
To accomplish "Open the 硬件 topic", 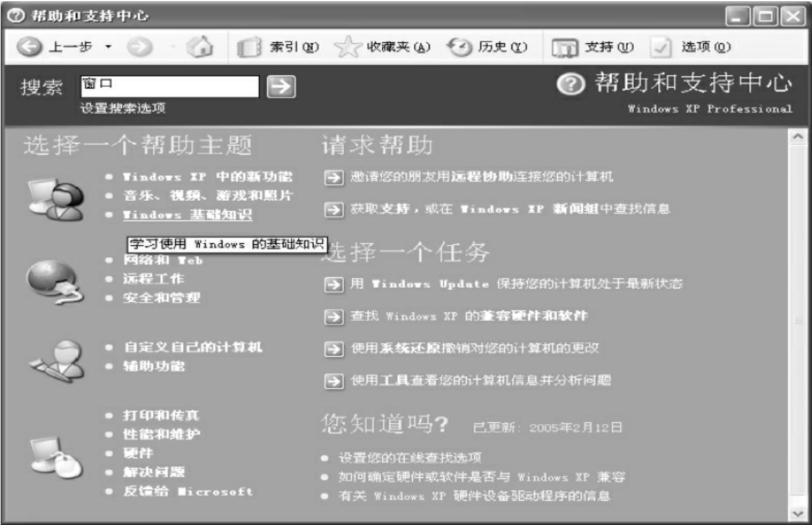I will point(138,453).
